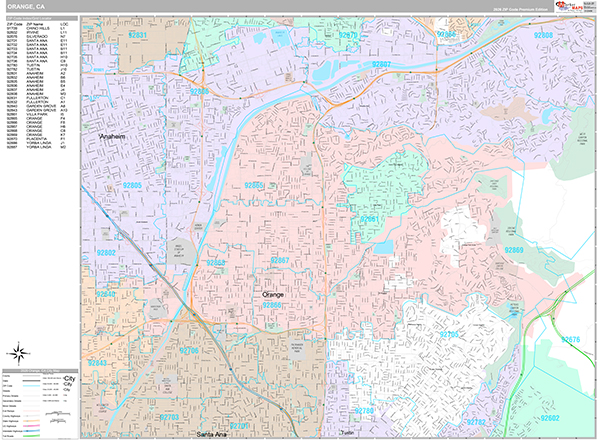
Task: Click the Anaheim city name on the map
Action: coord(112,137)
